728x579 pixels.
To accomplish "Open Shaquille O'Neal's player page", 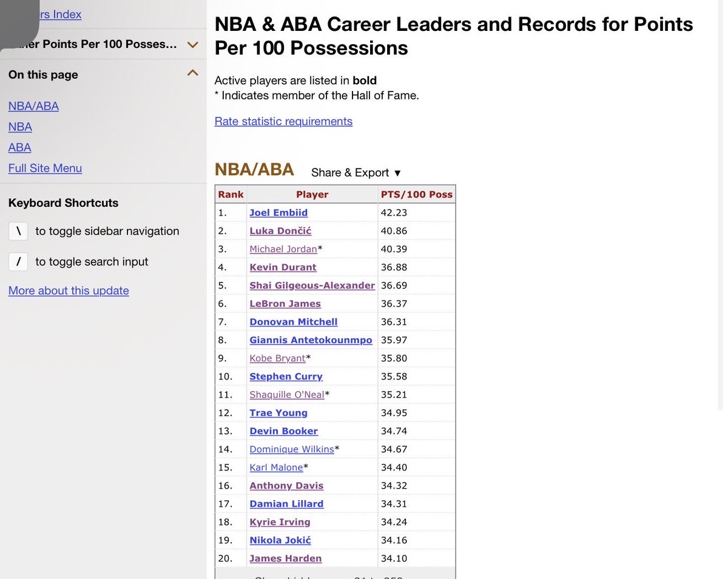I will [x=287, y=395].
